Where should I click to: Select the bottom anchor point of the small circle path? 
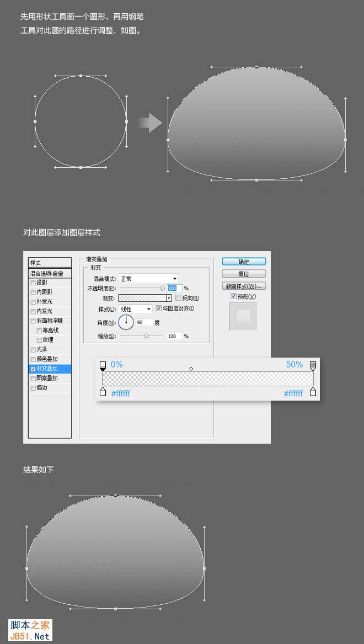pos(81,167)
